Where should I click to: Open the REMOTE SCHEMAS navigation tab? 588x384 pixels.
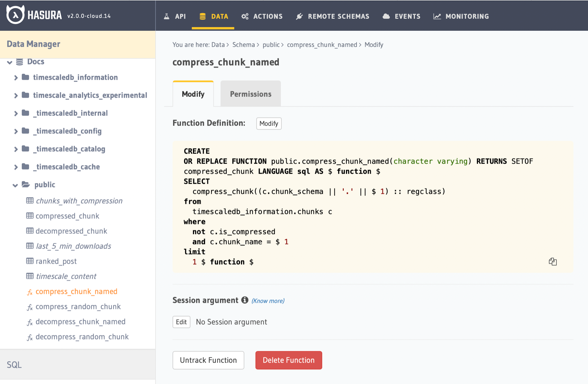[x=332, y=16]
